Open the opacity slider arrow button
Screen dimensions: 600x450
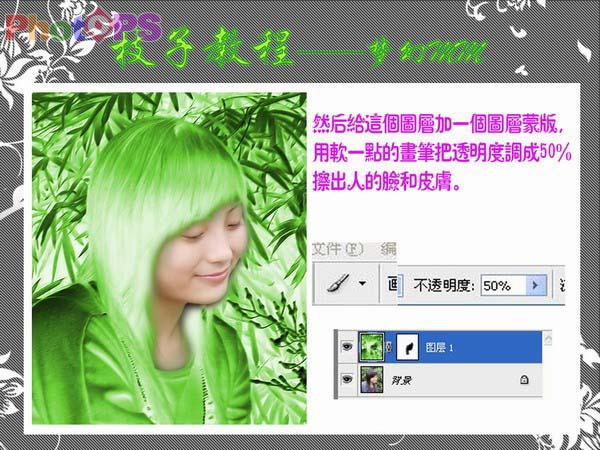(536, 285)
